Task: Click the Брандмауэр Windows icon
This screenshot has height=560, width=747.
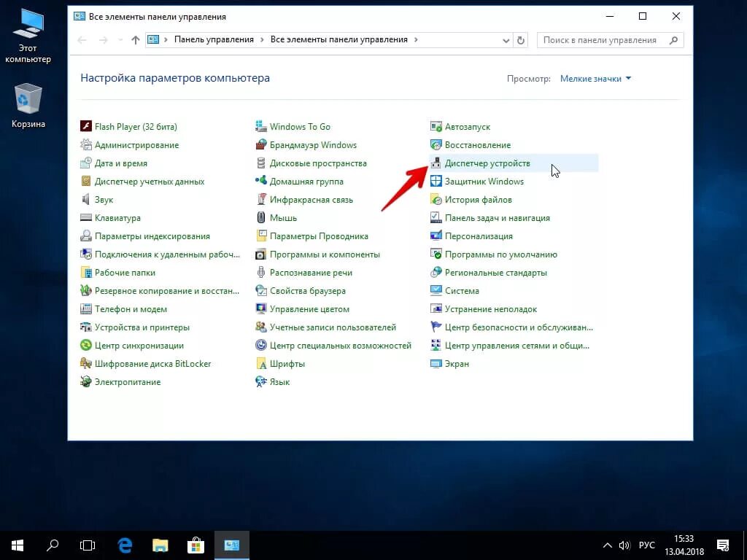Action: tap(261, 145)
